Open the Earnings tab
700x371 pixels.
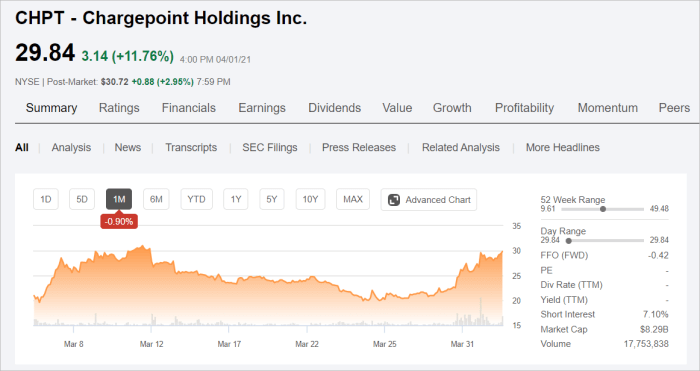262,108
